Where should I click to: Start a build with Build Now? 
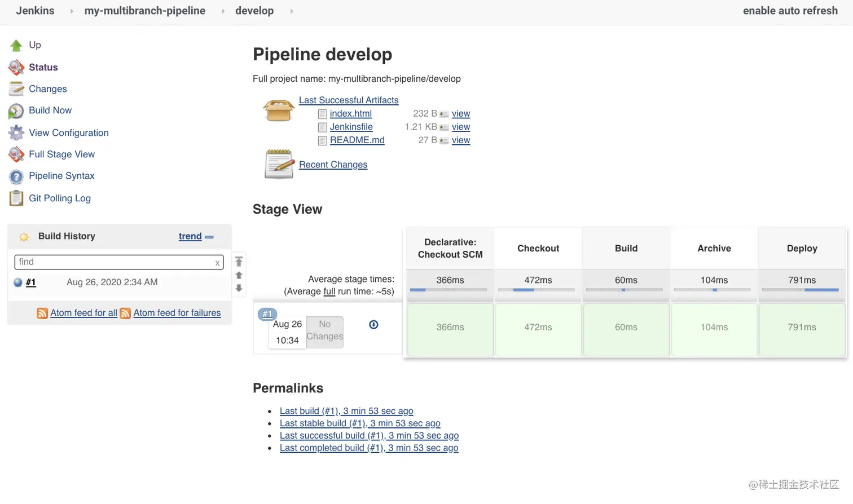(50, 110)
